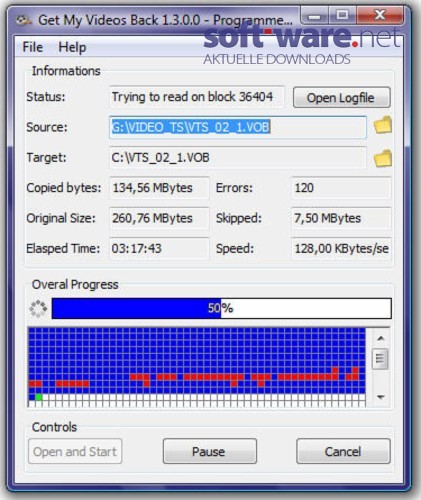Pause the copy operation
This screenshot has width=421, height=500.
210,451
